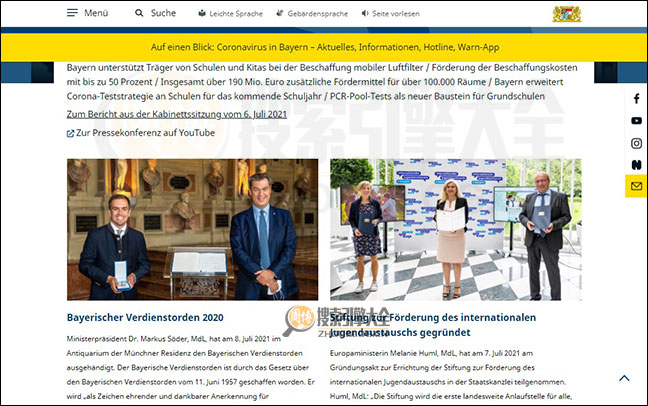This screenshot has width=648, height=406.
Task: Open the hamburger Menü icon
Action: tap(72, 13)
